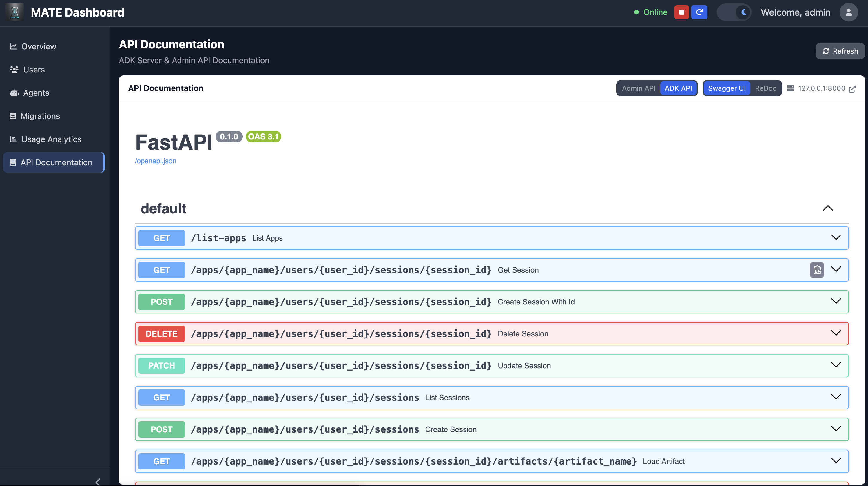This screenshot has width=868, height=486.
Task: Select Migrations in the sidebar
Action: click(x=40, y=116)
